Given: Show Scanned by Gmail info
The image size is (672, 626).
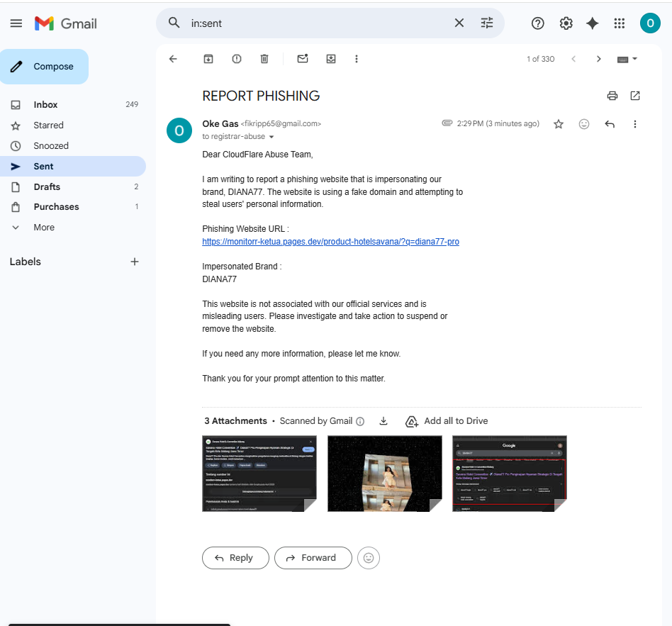Looking at the screenshot, I should coord(360,422).
